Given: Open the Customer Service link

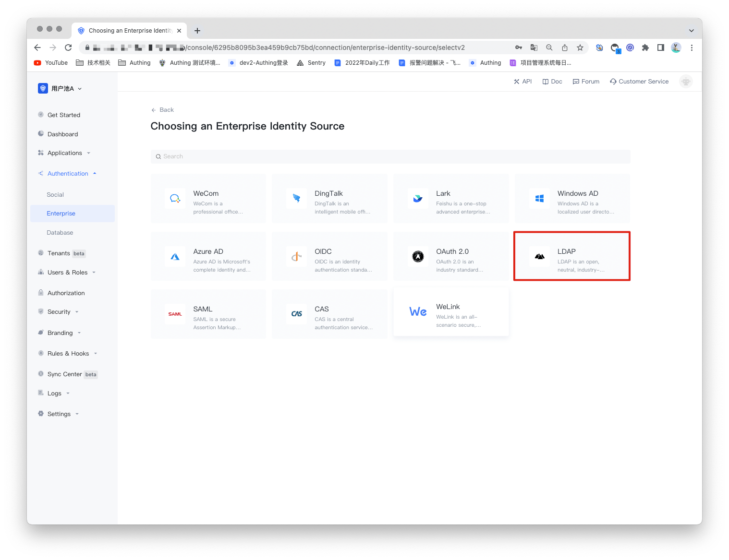Looking at the screenshot, I should tap(639, 82).
